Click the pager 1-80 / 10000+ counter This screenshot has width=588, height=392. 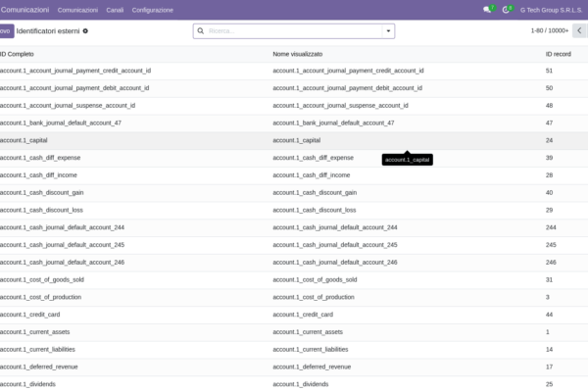point(550,30)
